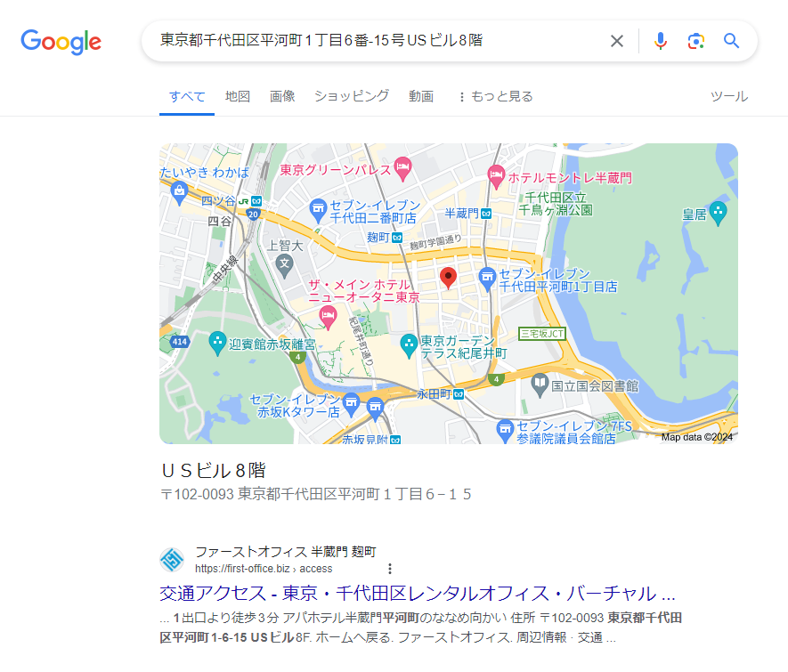This screenshot has width=788, height=672.
Task: Click the 〒102-0093 address line
Action: tap(316, 494)
